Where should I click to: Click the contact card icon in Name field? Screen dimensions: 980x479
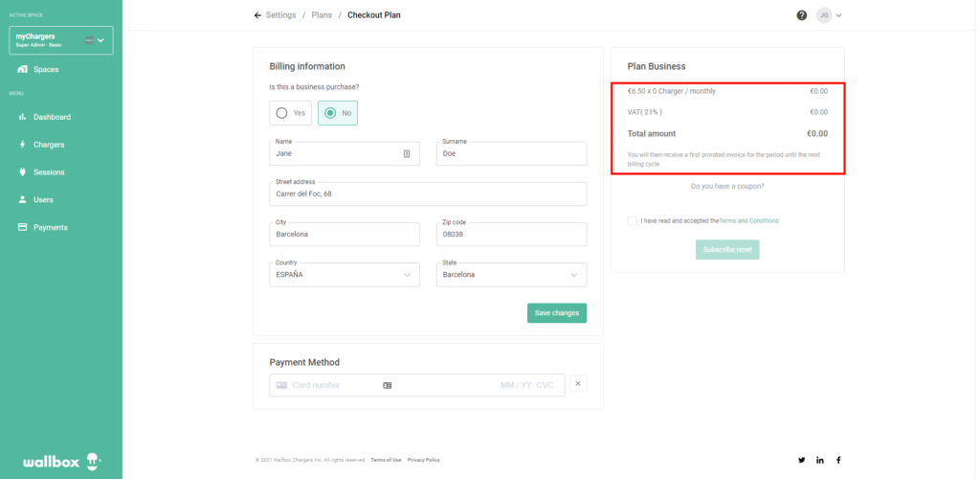coord(407,153)
